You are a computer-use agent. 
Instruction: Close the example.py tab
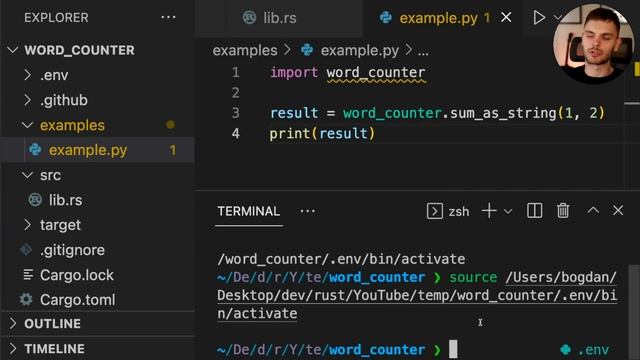point(506,18)
